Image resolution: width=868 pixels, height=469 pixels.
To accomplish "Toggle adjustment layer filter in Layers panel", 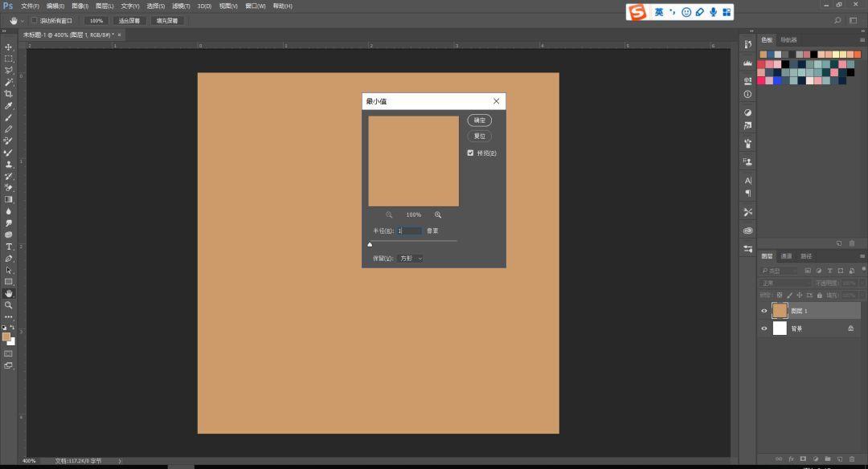I will coord(819,271).
